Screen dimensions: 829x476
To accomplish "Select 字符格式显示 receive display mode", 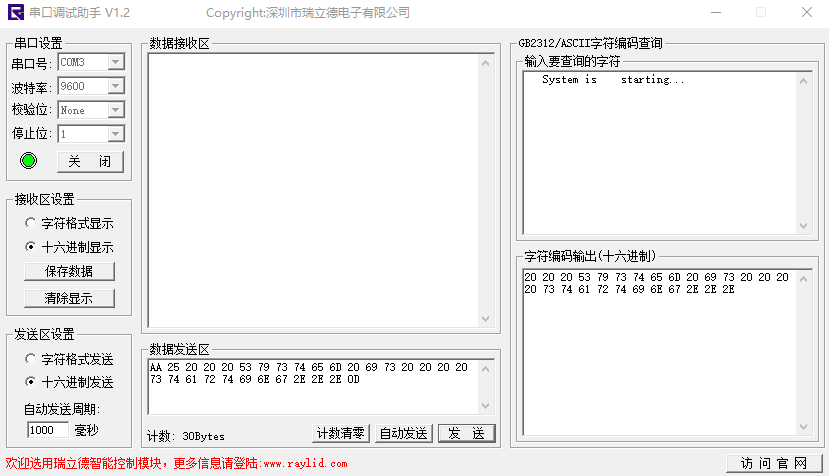I will (31, 224).
